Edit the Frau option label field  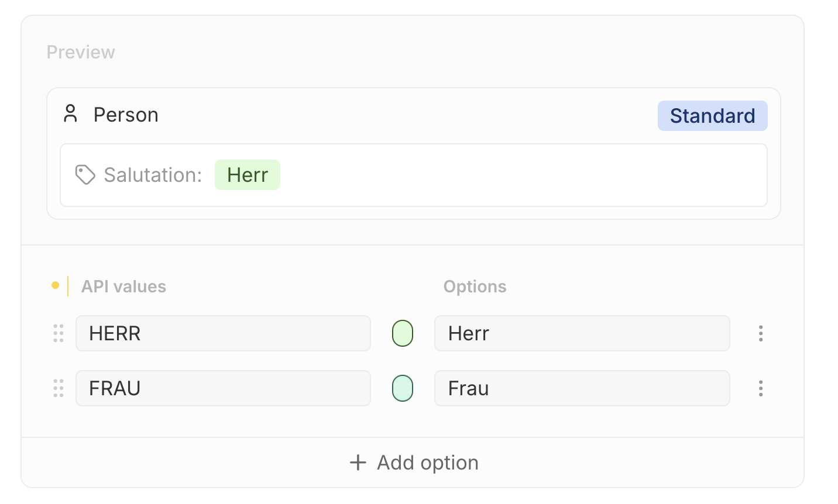tap(582, 388)
